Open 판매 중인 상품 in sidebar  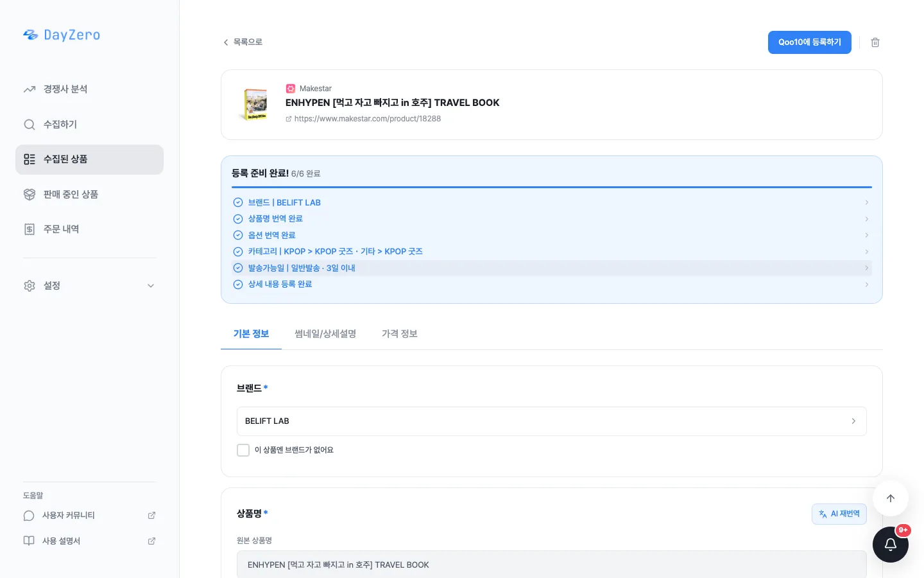click(89, 195)
